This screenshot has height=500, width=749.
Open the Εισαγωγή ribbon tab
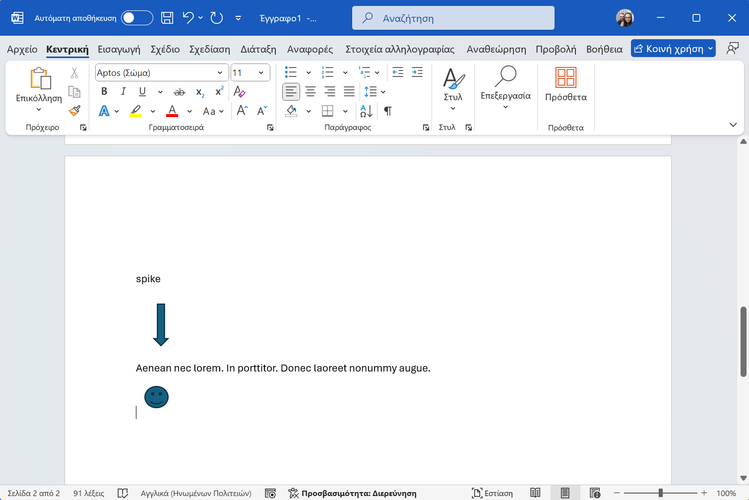119,48
